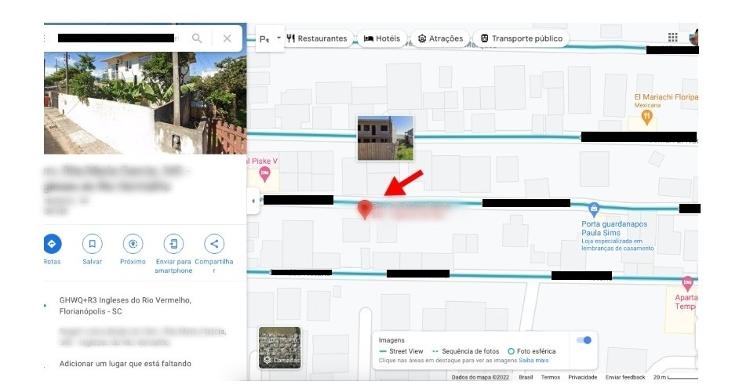Switch to satellite layer thumbnail
750x392 pixels.
[280, 348]
